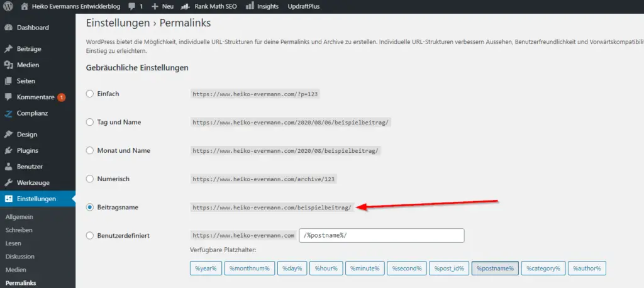Click the home icon beside the site name
The image size is (644, 288).
pos(25,6)
